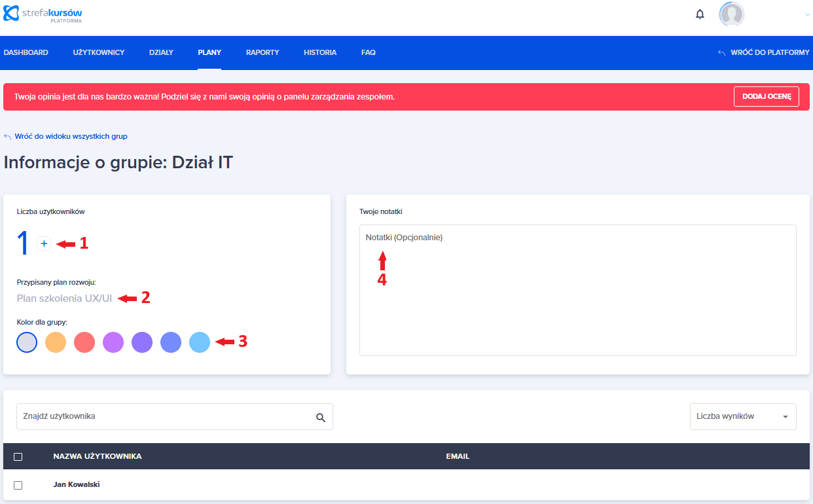Click the user avatar icon
The height and width of the screenshot is (504, 813).
[731, 14]
